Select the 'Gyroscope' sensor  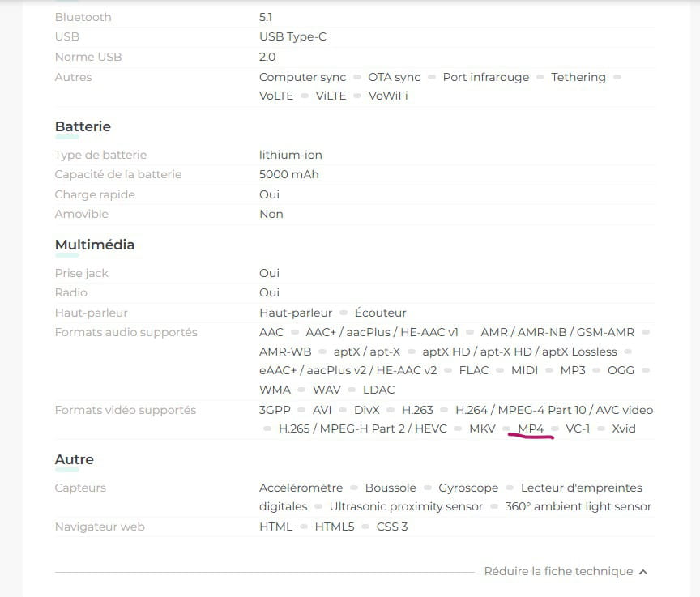point(468,488)
